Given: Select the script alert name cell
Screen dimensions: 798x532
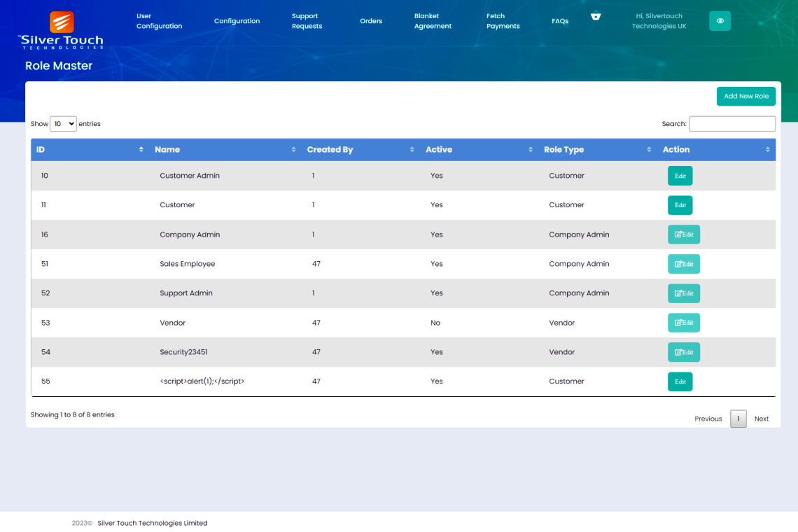Looking at the screenshot, I should coord(202,381).
